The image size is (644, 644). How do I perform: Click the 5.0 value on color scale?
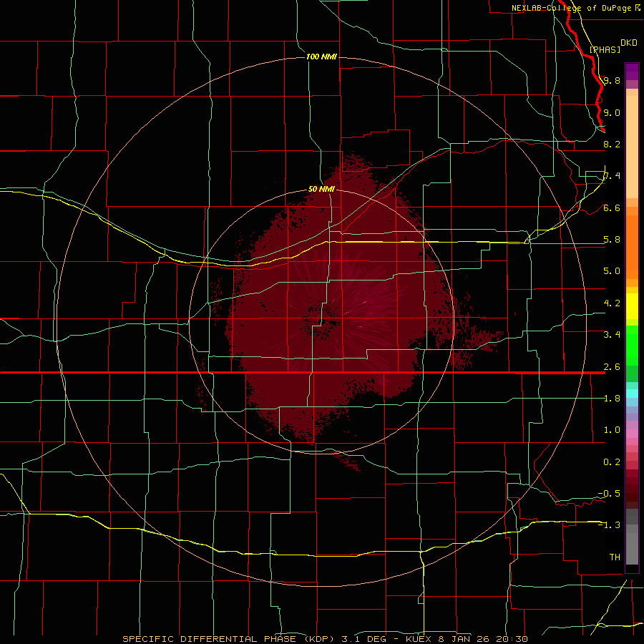click(612, 271)
